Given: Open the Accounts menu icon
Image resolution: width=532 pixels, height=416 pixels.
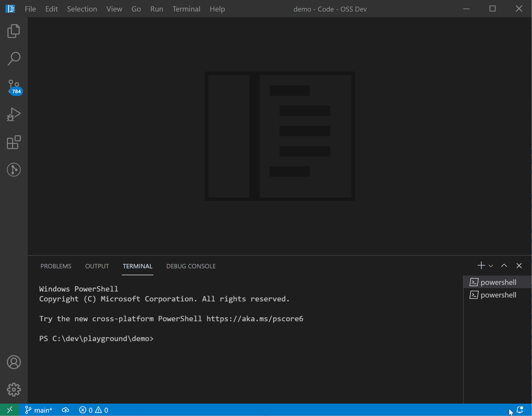Looking at the screenshot, I should (x=14, y=362).
